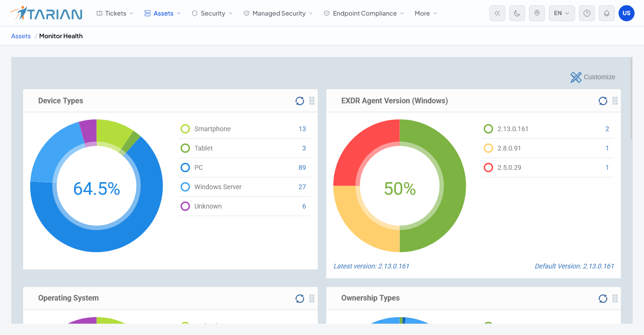
Task: Toggle the Windows Server legend marker
Action: pos(185,187)
